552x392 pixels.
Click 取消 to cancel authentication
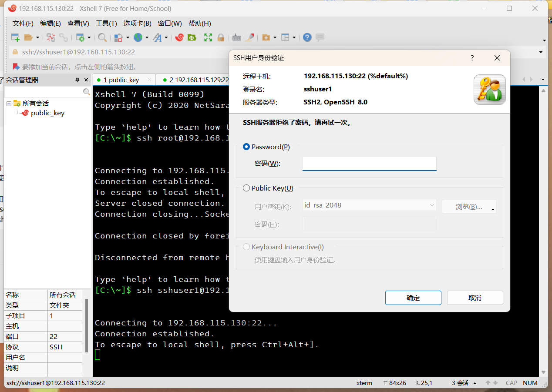475,298
